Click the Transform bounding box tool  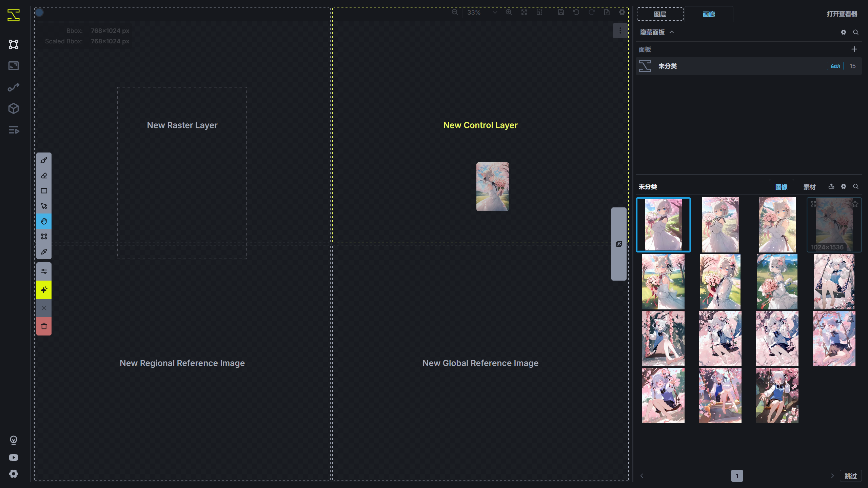[44, 236]
